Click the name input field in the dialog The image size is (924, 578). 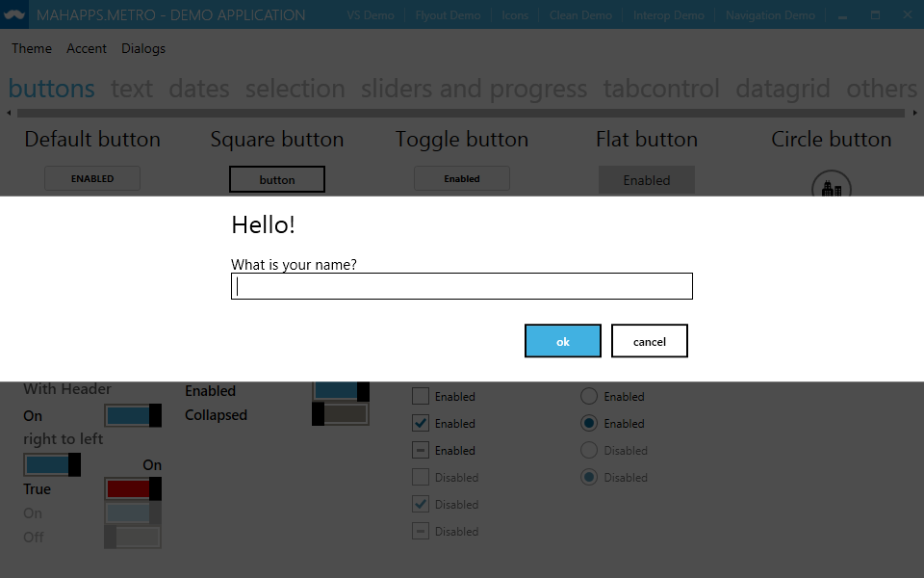click(x=461, y=286)
